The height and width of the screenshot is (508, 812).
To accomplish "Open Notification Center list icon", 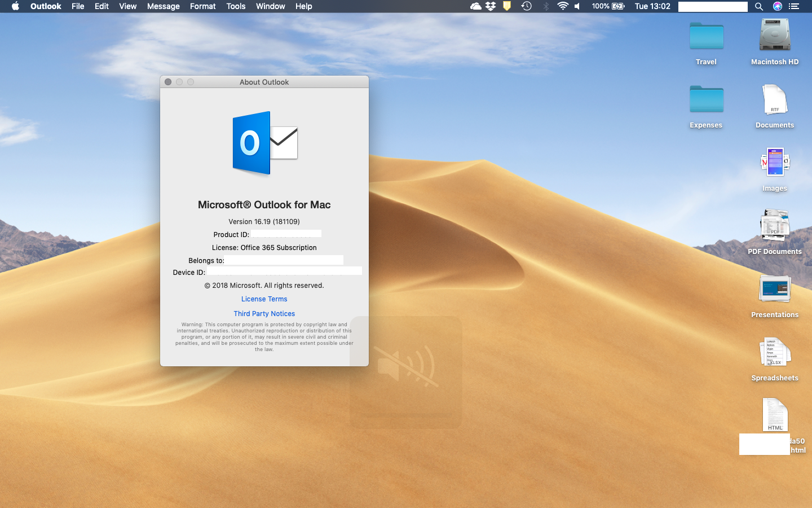I will [794, 6].
